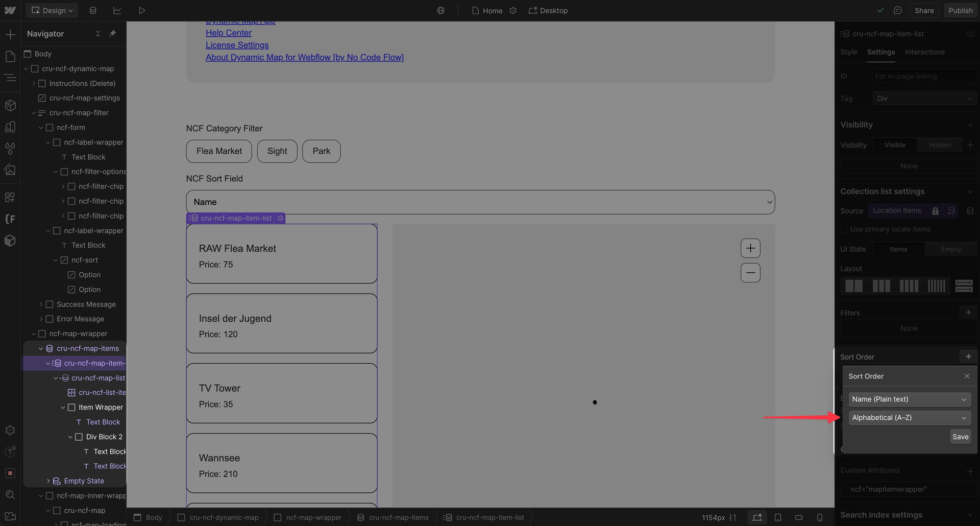Zoom in on the map
Screen dimensions: 980x526
[750, 248]
